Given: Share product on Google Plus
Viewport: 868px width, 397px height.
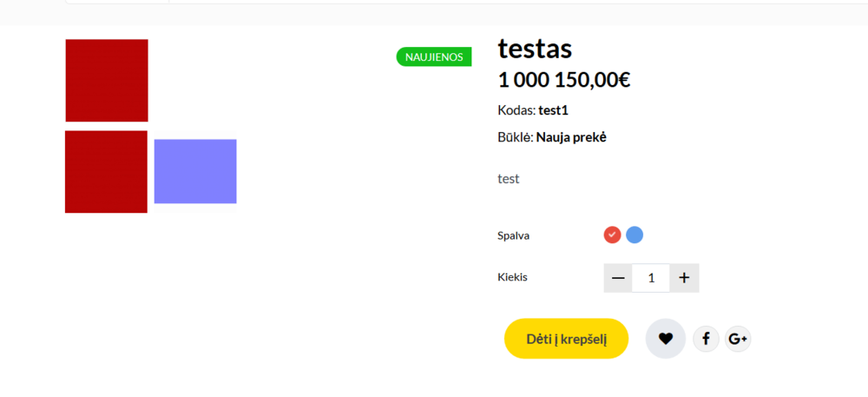Looking at the screenshot, I should click(738, 339).
